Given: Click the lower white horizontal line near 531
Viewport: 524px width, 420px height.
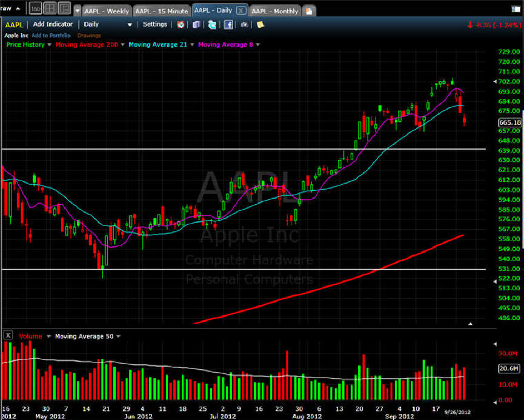Looking at the screenshot, I should [244, 269].
